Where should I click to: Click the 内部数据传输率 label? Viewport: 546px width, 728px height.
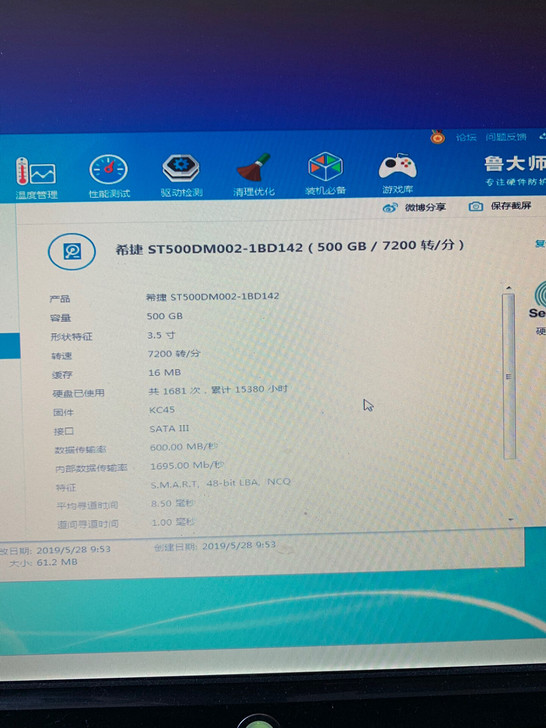coord(91,468)
